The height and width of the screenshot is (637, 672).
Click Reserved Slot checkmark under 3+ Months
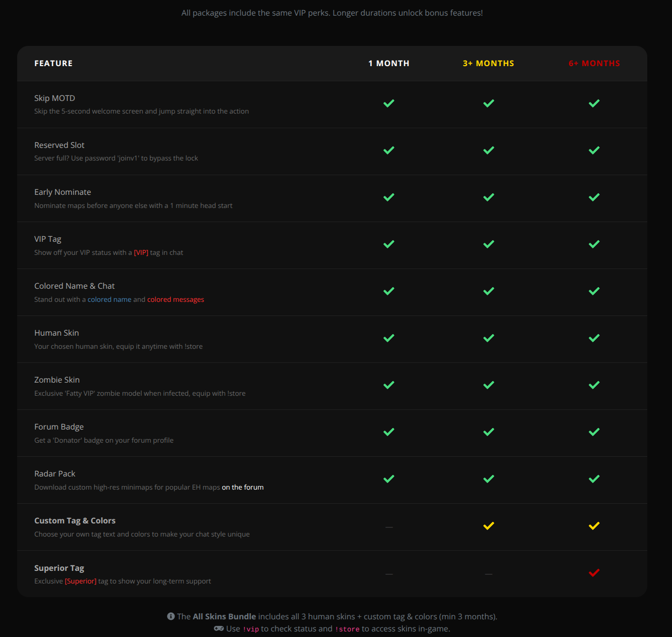click(488, 150)
